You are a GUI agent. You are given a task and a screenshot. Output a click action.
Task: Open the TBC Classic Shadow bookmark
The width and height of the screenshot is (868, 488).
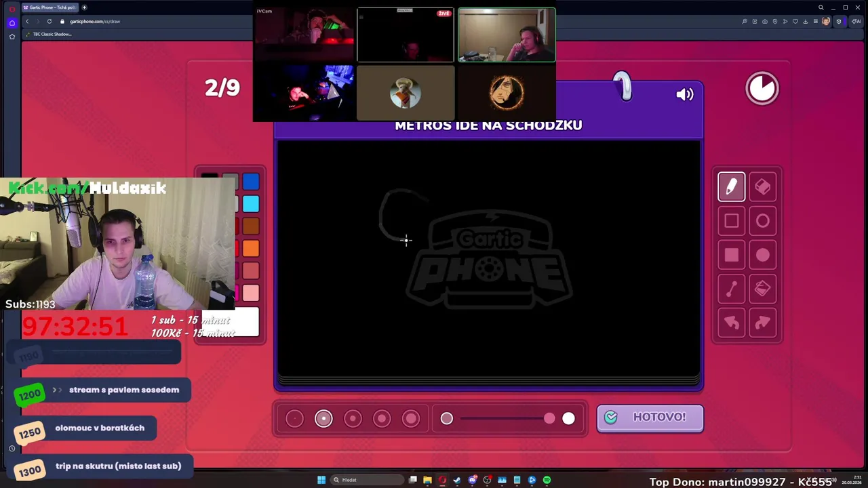[49, 34]
